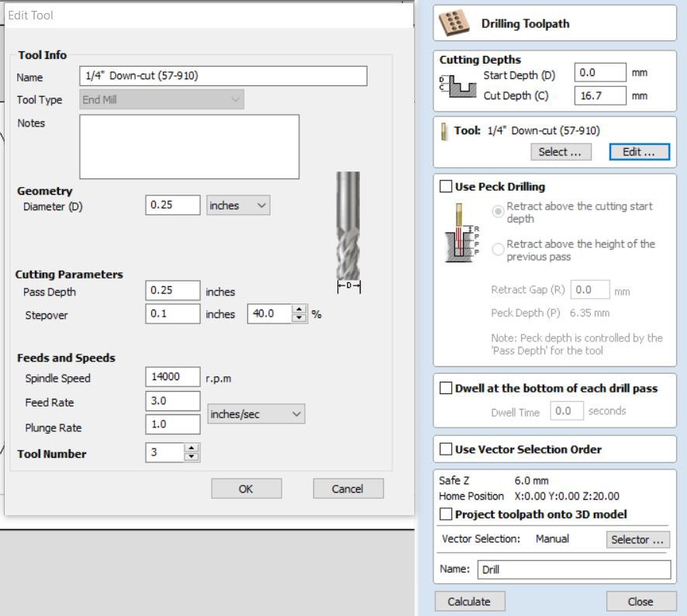
Task: Click the Home Position value text
Action: pyautogui.click(x=567, y=496)
